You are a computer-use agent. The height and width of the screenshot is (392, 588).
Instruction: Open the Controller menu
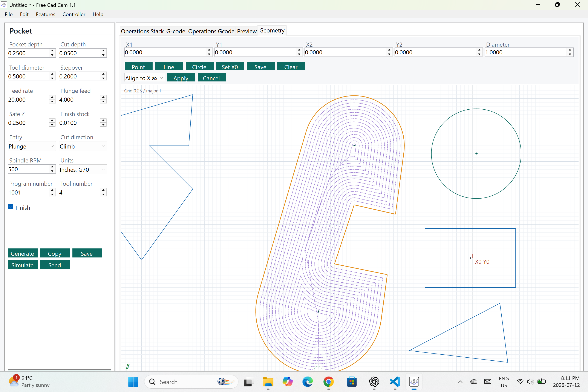click(74, 14)
